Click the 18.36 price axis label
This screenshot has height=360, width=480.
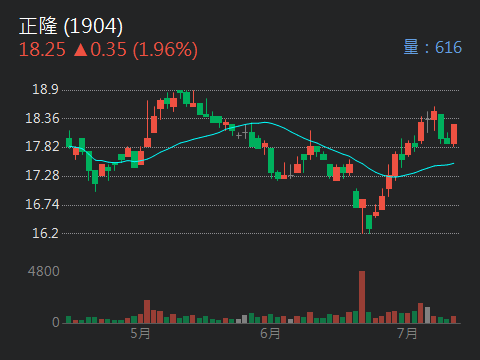coord(42,118)
